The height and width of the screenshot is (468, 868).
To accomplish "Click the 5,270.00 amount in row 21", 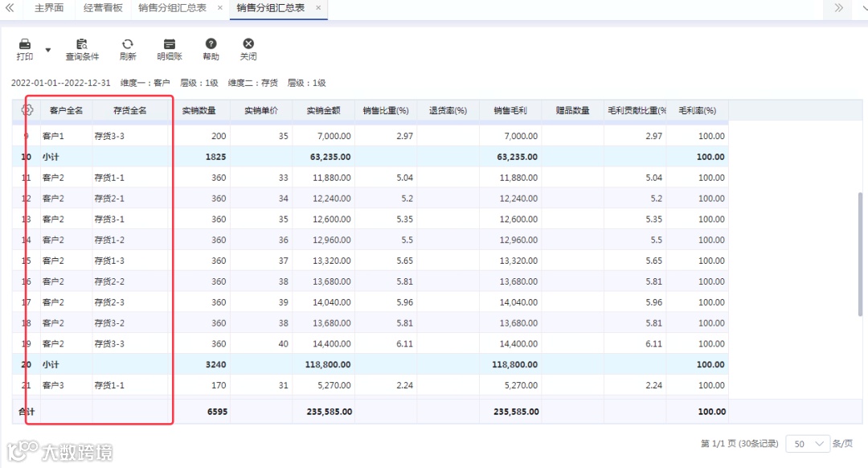I will [334, 385].
